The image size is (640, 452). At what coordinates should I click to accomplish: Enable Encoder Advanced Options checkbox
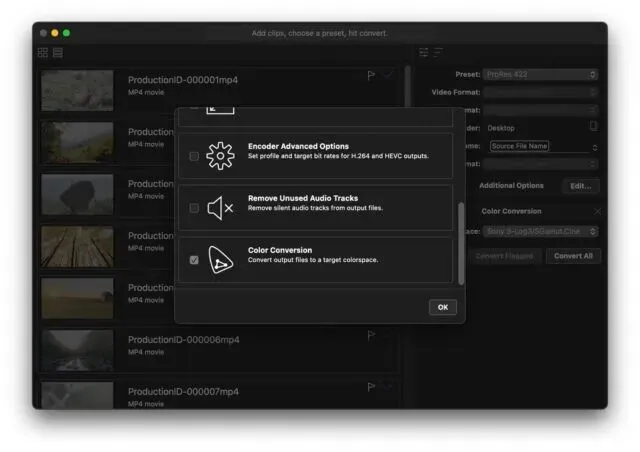coord(194,156)
